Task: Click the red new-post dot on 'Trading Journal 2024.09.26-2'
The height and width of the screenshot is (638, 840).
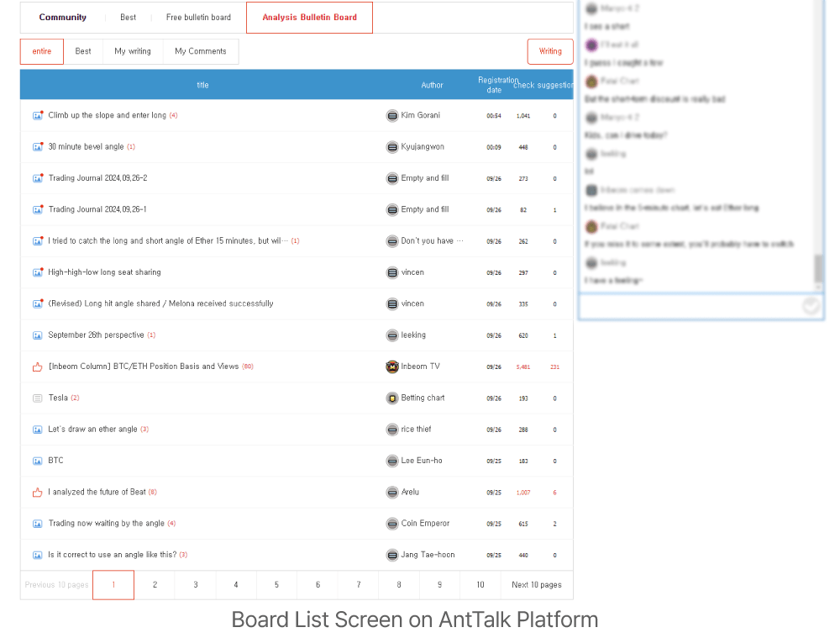Action: tap(43, 173)
